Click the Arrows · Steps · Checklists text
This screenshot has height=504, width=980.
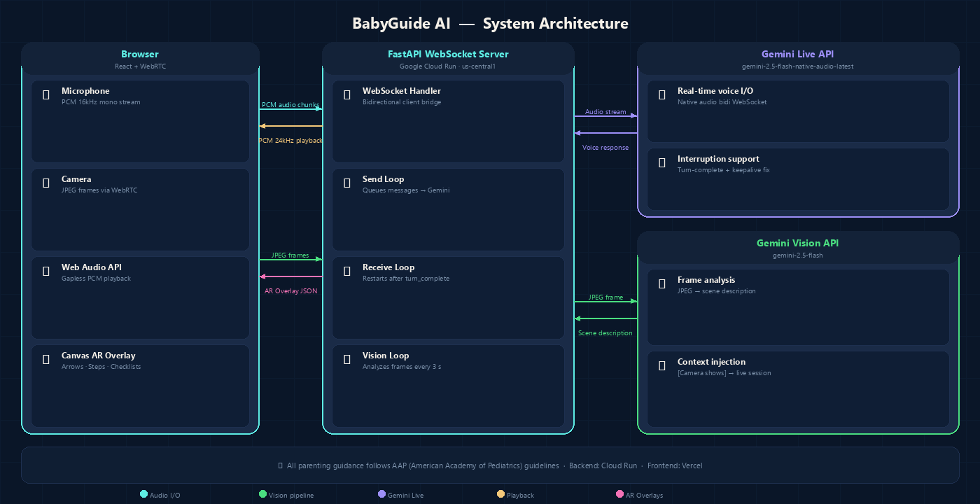coord(101,367)
